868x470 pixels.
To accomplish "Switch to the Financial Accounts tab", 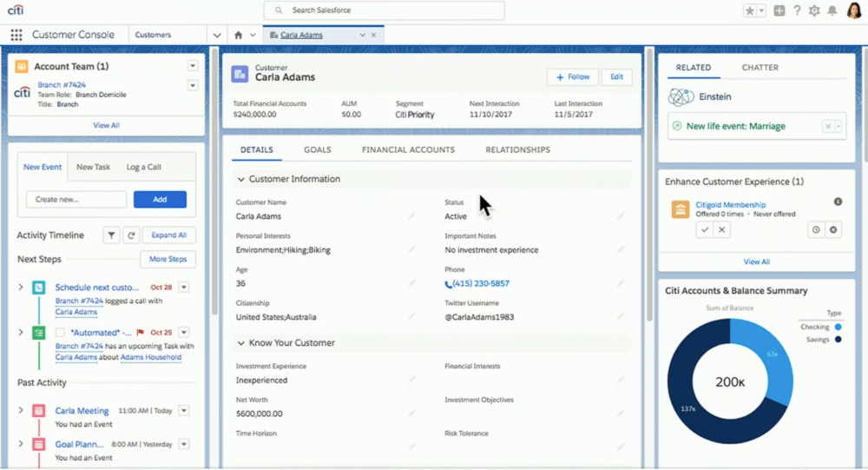I will [409, 149].
